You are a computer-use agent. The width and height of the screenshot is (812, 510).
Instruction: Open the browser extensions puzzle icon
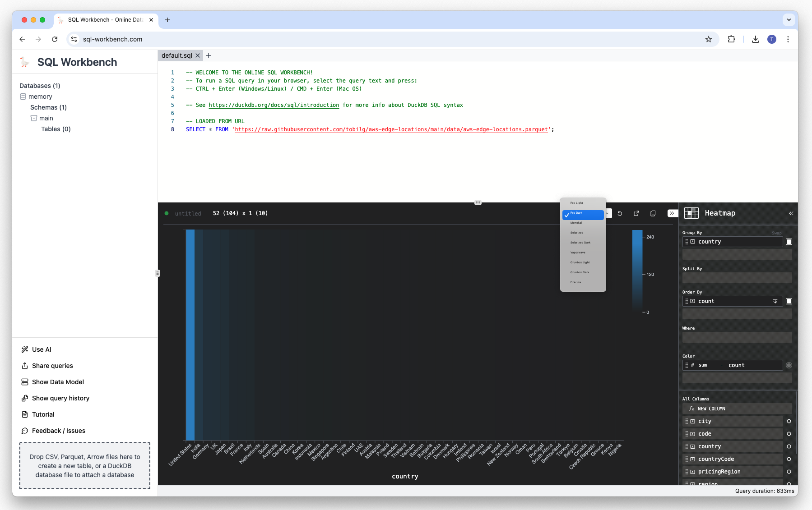click(732, 39)
